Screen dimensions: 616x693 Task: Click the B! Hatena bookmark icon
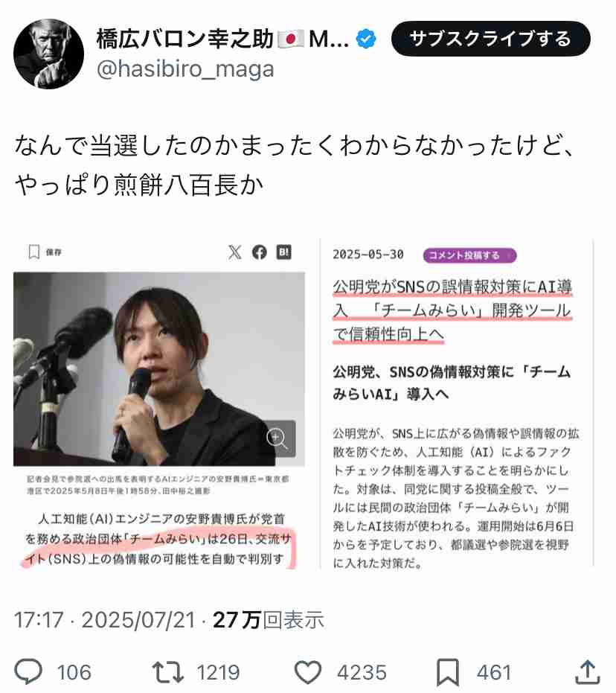pos(284,252)
